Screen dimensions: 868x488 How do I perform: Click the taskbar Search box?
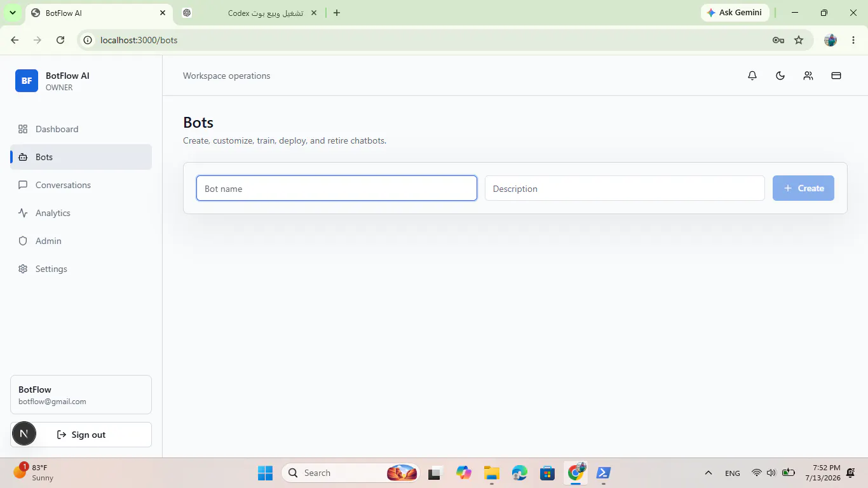point(350,473)
